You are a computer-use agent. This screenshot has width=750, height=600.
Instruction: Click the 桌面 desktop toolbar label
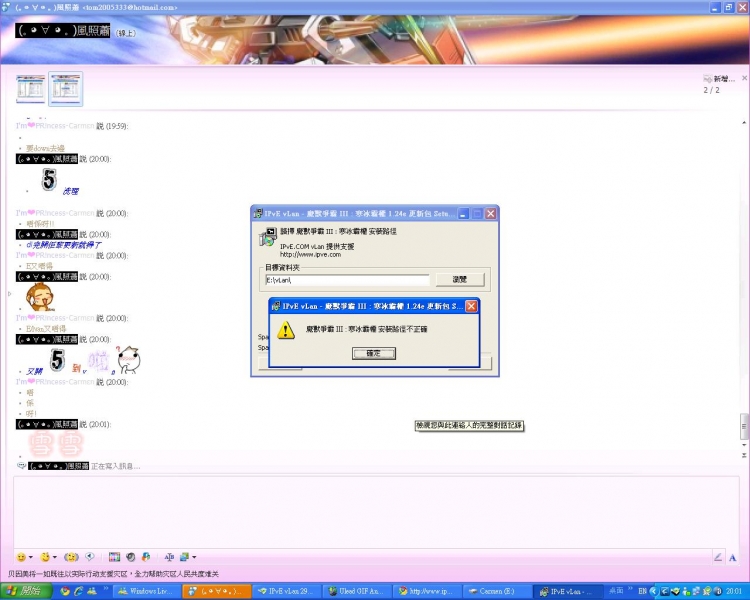coord(616,591)
